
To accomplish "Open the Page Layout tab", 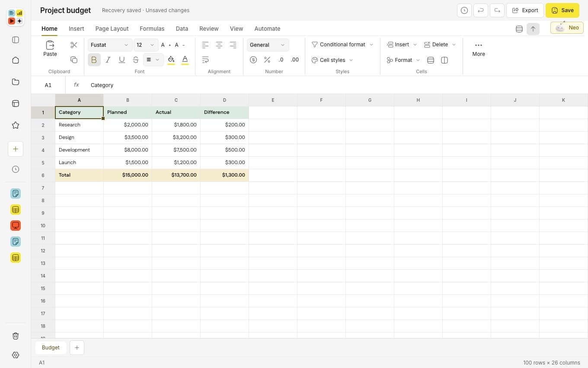I will 112,29.
